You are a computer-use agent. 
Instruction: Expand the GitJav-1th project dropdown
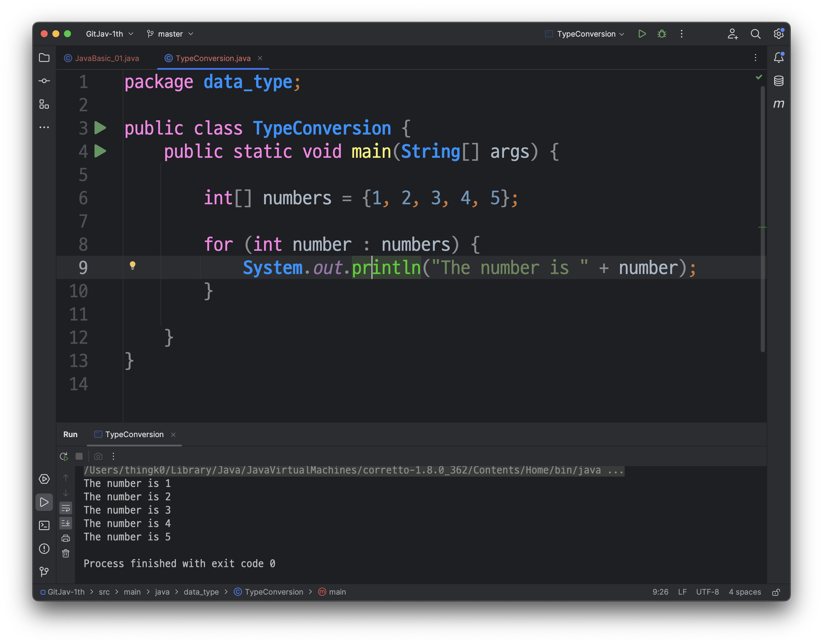[x=110, y=34]
